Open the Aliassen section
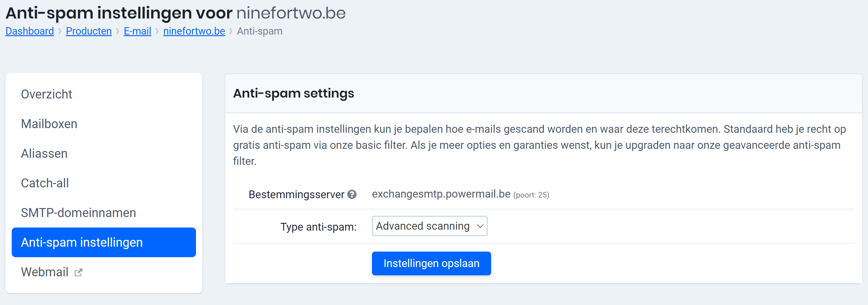This screenshot has width=868, height=305. click(44, 153)
